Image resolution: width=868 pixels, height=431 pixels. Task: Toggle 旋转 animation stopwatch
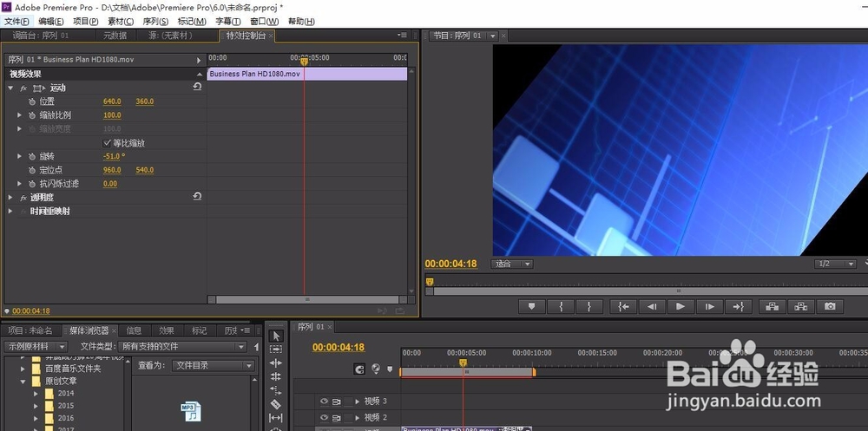tap(31, 157)
